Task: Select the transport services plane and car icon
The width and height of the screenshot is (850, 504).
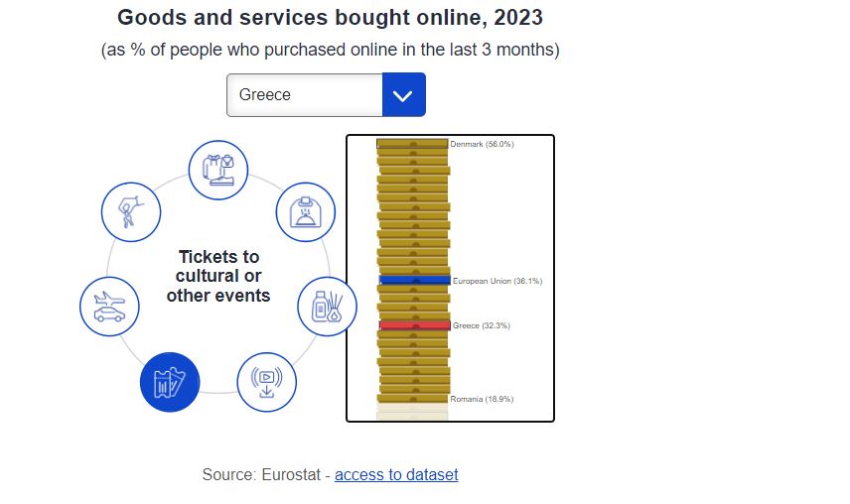Action: point(109,307)
